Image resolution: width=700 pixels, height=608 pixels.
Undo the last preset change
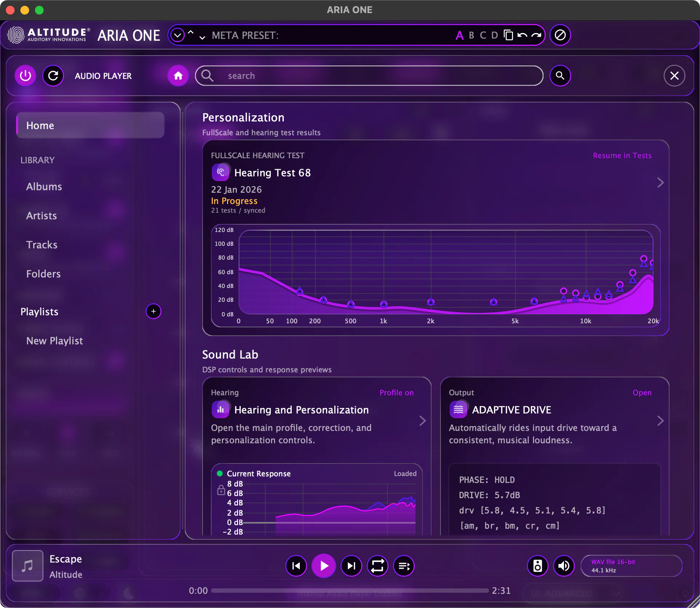(522, 35)
